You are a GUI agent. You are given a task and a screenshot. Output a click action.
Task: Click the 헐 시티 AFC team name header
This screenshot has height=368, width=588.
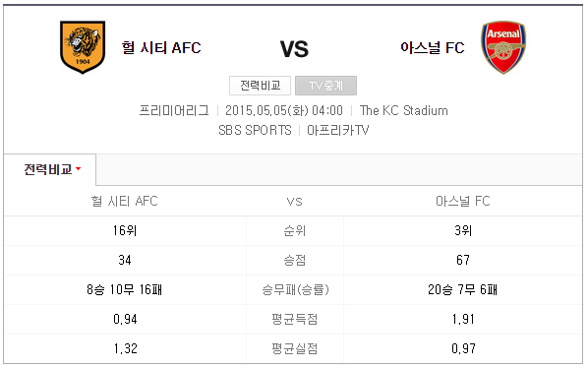tap(161, 48)
